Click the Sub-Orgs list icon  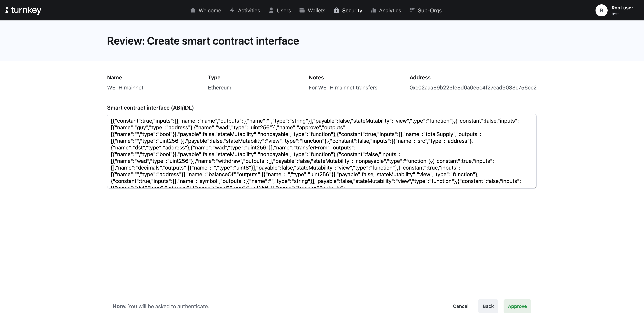(x=412, y=10)
